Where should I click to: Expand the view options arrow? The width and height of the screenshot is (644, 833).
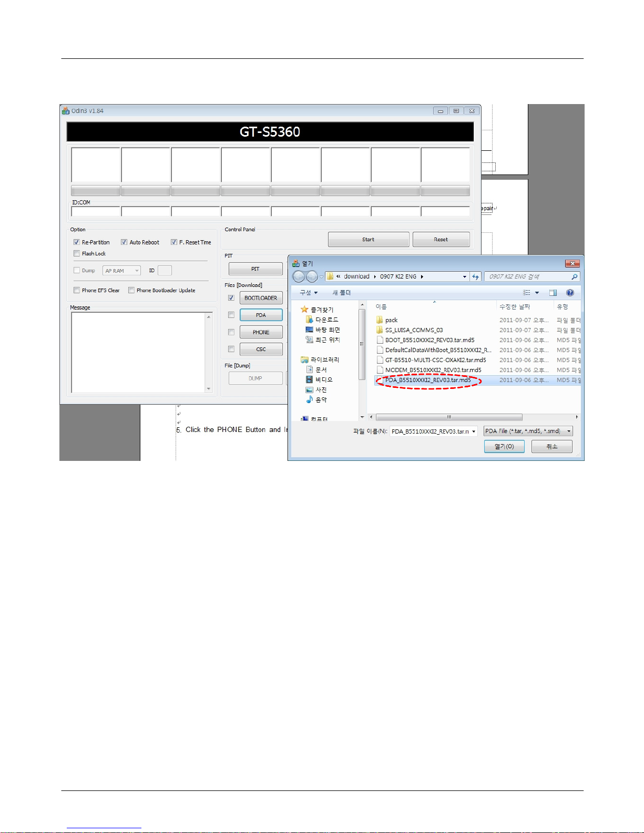click(537, 293)
